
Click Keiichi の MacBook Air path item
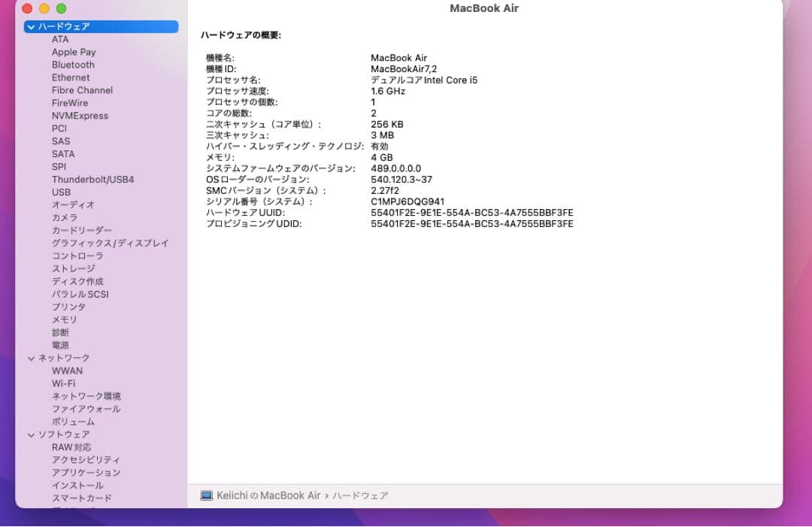(268, 495)
